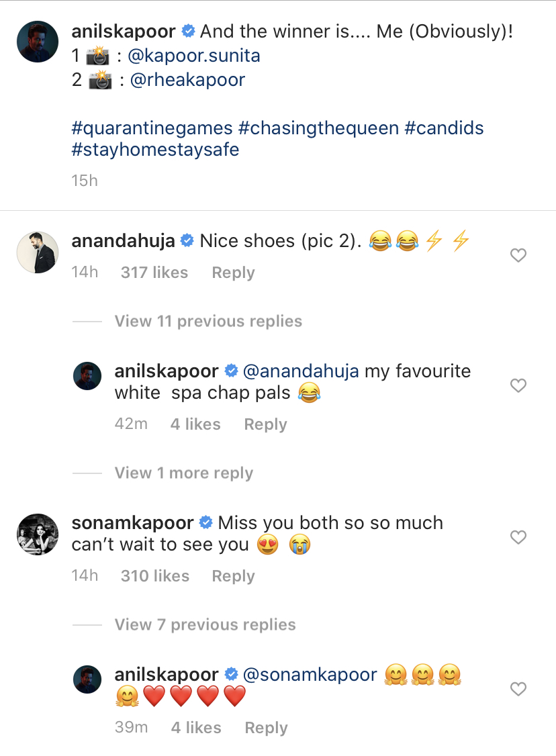Expand 11 previous replies under anandahuja's comment
Viewport: 556px width, 756px height.
(x=207, y=321)
